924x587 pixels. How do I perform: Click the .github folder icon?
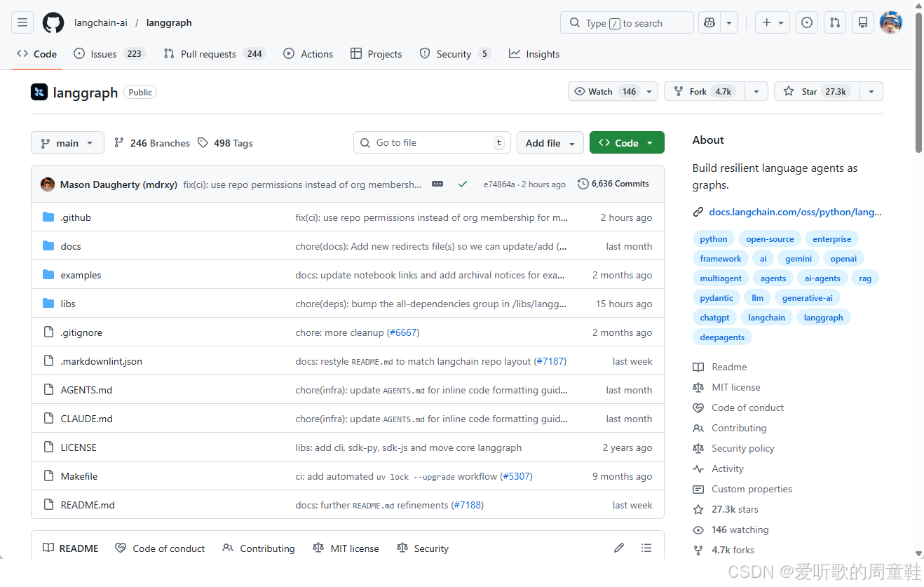(48, 217)
